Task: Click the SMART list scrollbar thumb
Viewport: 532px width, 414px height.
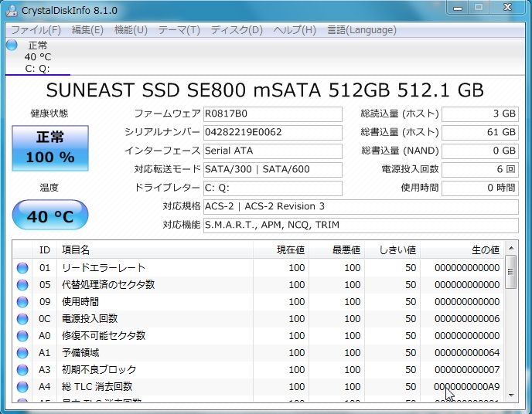Action: click(x=511, y=272)
